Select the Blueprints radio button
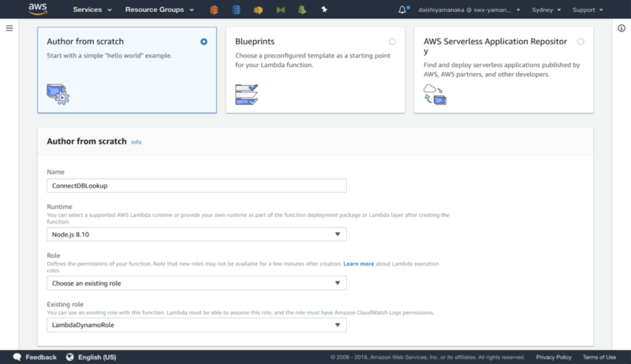This screenshot has width=631, height=364. (392, 42)
